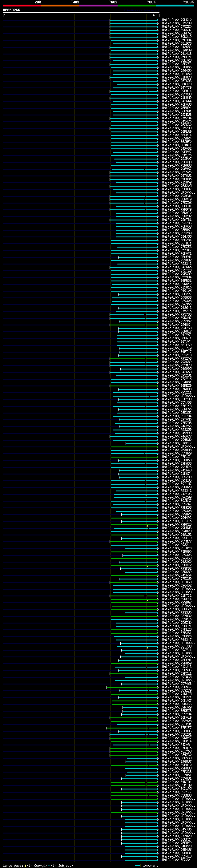Select the UniRef100_P92177 label
197x868 pixels.
(177, 792)
